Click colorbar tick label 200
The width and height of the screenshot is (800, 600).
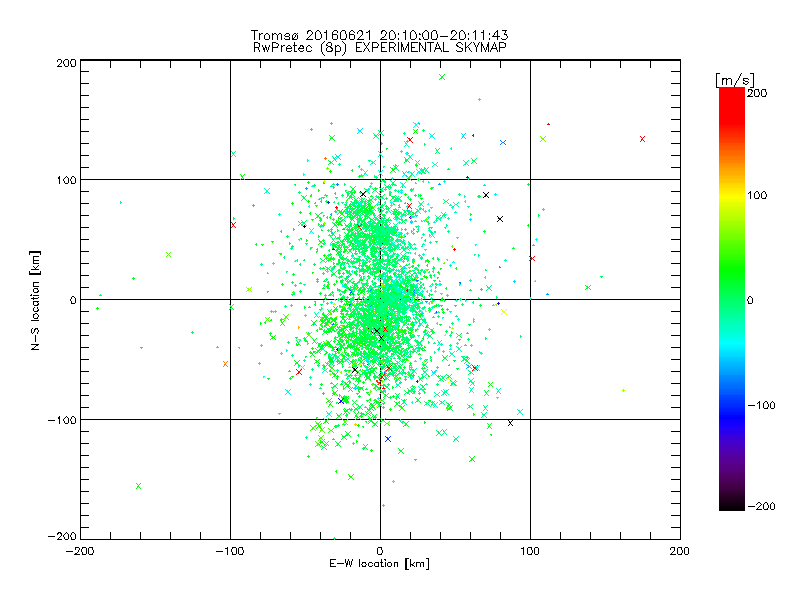point(757,93)
